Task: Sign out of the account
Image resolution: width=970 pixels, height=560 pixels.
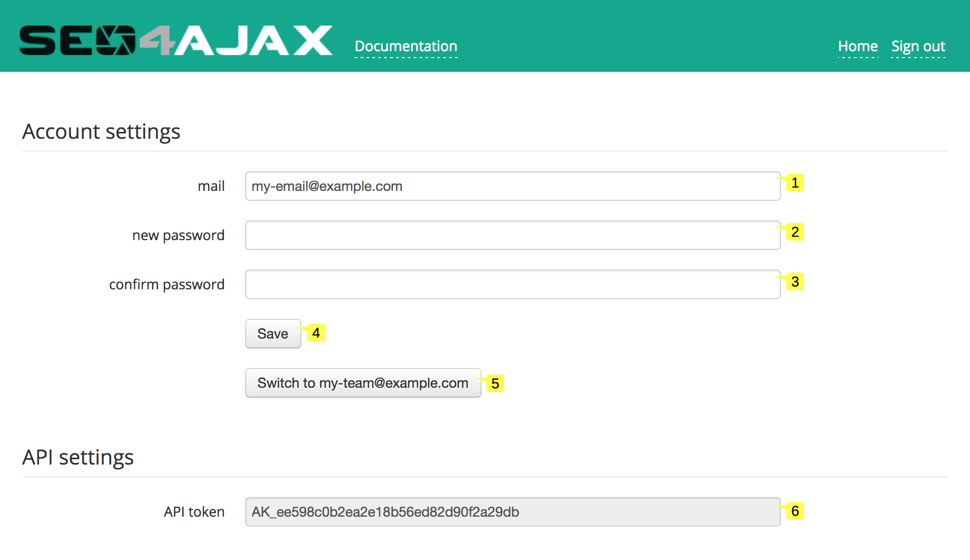Action: click(x=918, y=46)
